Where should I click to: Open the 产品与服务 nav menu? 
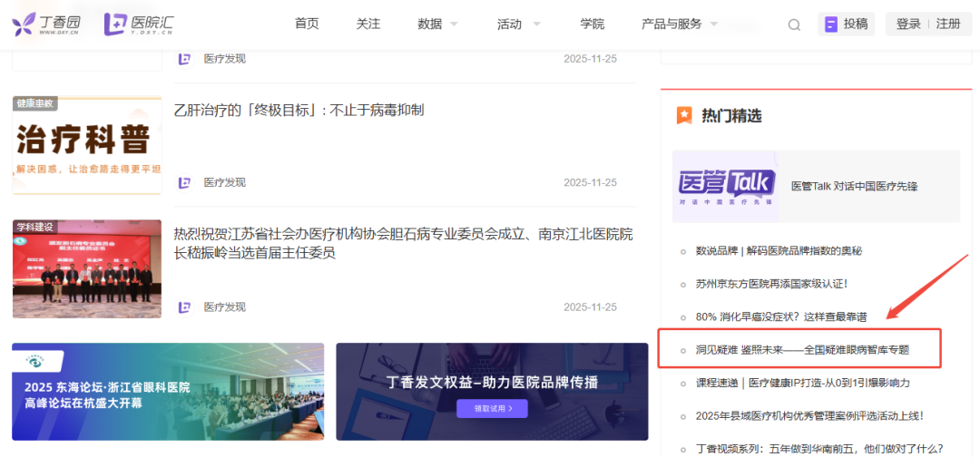(x=671, y=24)
